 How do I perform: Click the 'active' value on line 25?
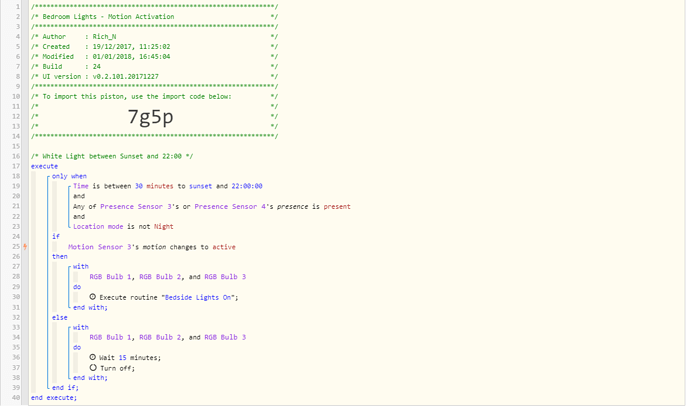pyautogui.click(x=224, y=247)
